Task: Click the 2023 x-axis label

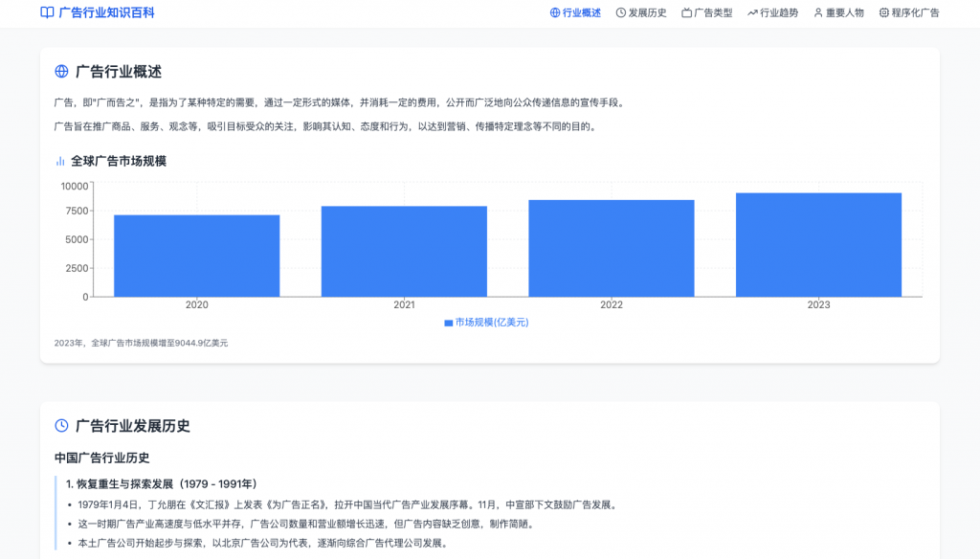Action: pos(819,305)
